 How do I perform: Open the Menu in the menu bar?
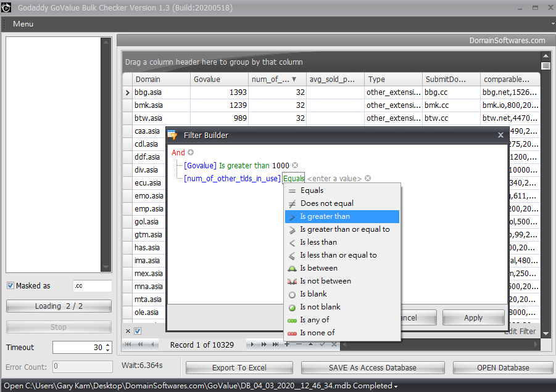pos(23,23)
